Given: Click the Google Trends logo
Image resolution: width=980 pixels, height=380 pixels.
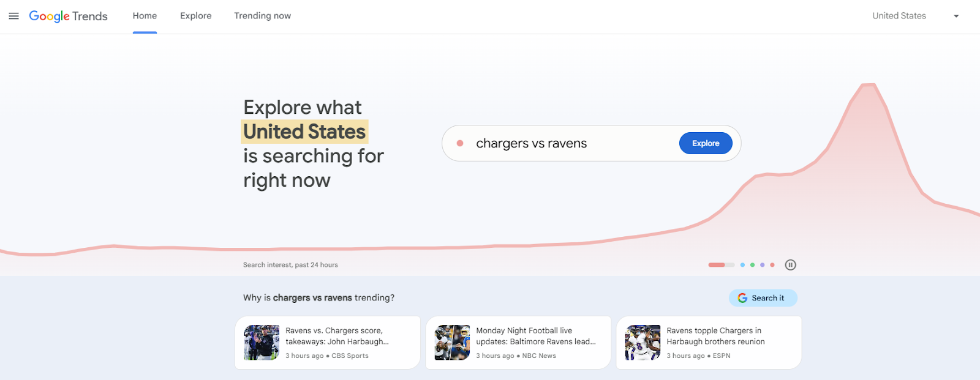Looking at the screenshot, I should tap(68, 16).
